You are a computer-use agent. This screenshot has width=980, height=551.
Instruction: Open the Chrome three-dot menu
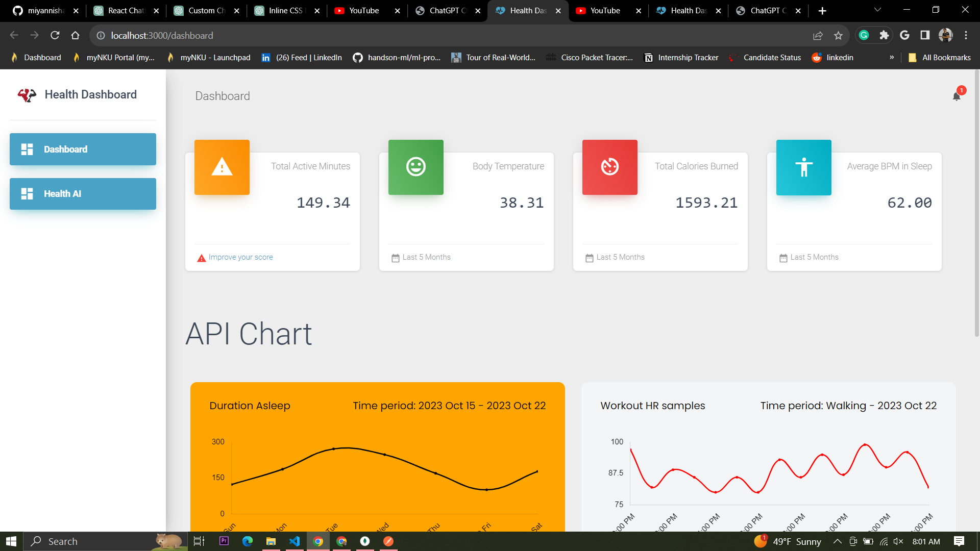pos(966,35)
